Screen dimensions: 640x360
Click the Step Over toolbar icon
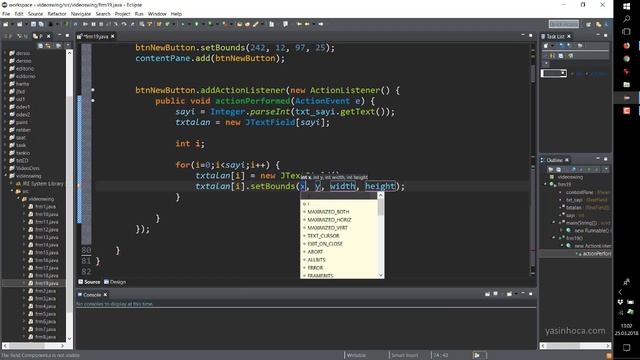(124, 24)
